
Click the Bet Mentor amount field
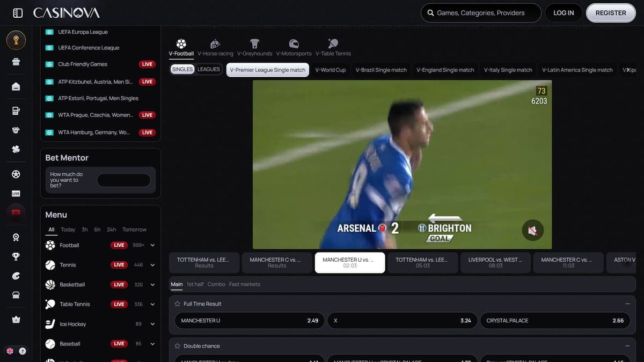click(124, 180)
